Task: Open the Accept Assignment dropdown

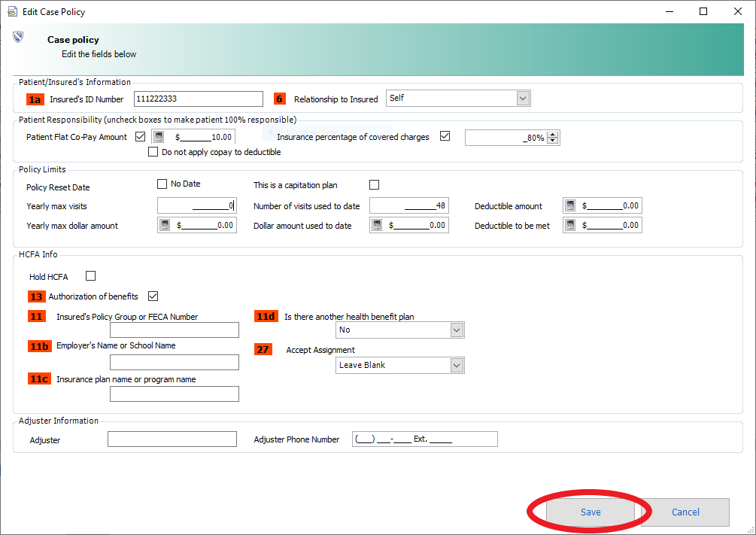Action: click(456, 365)
